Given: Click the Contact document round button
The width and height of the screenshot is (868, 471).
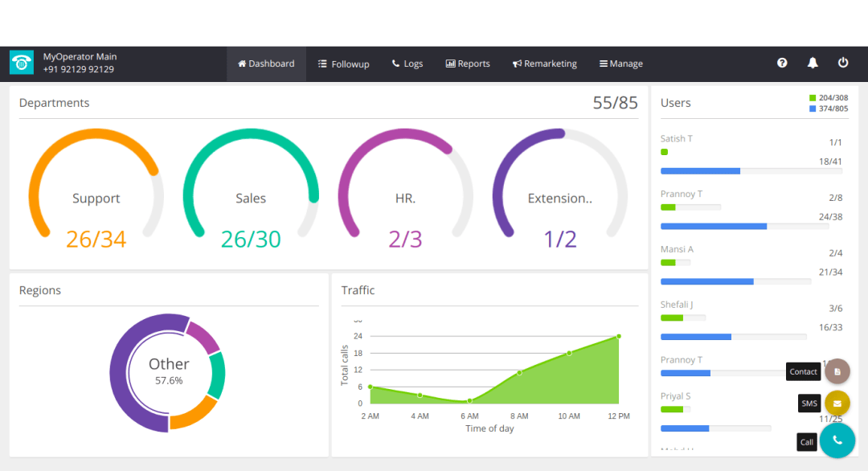Looking at the screenshot, I should [837, 371].
